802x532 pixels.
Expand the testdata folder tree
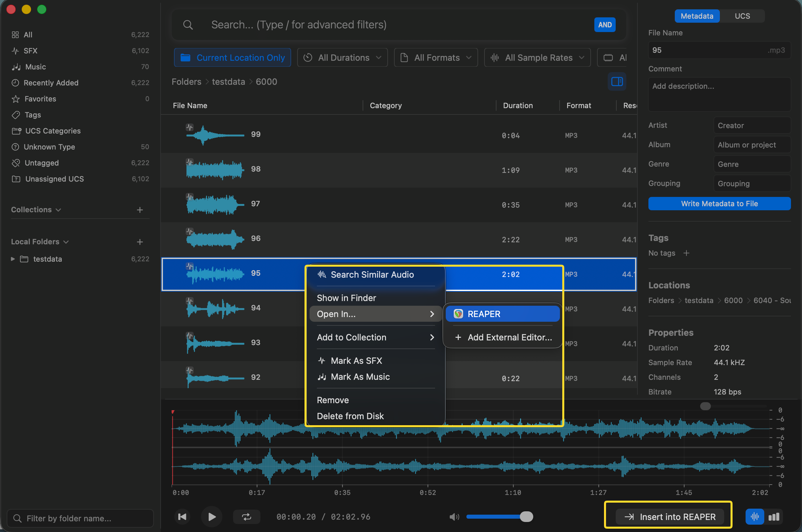coord(13,259)
